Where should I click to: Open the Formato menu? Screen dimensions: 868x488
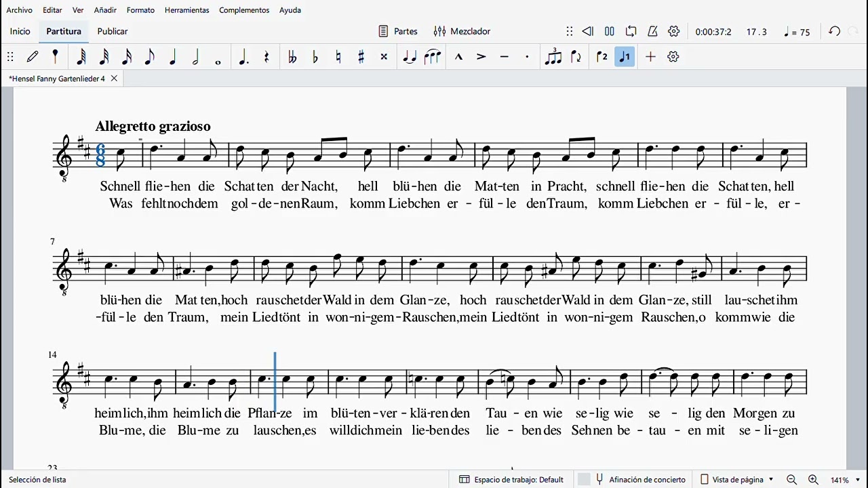click(140, 10)
